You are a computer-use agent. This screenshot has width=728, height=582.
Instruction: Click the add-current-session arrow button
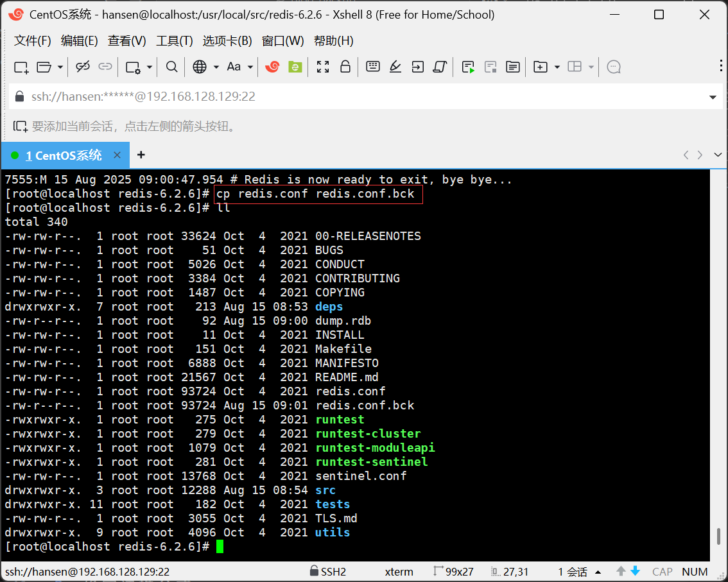(x=21, y=126)
